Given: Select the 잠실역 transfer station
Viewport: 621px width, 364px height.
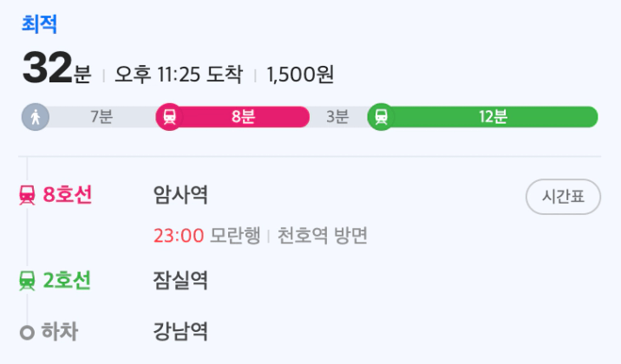Looking at the screenshot, I should [x=180, y=281].
